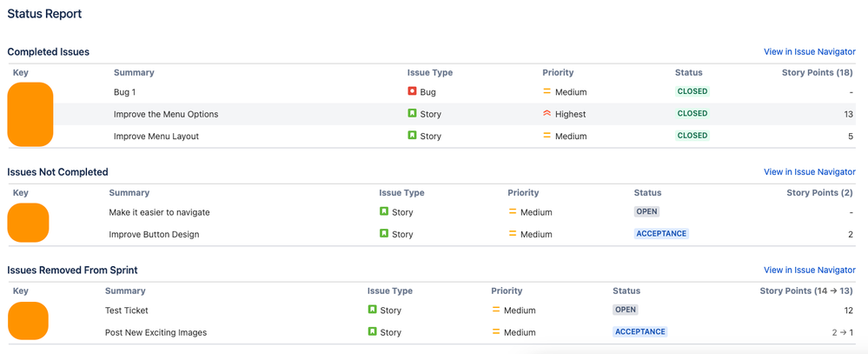The height and width of the screenshot is (354, 868).
Task: Click the Highest priority icon
Action: click(547, 114)
